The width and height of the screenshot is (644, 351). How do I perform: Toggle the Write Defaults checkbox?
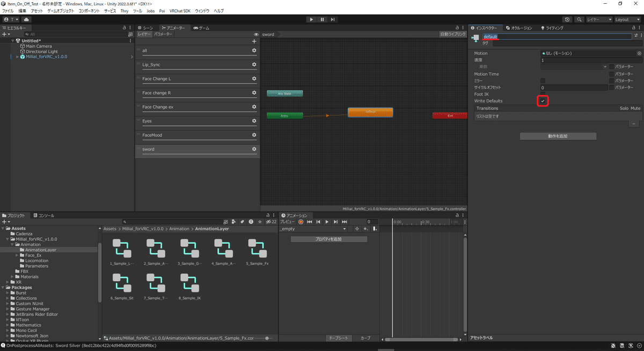[543, 101]
